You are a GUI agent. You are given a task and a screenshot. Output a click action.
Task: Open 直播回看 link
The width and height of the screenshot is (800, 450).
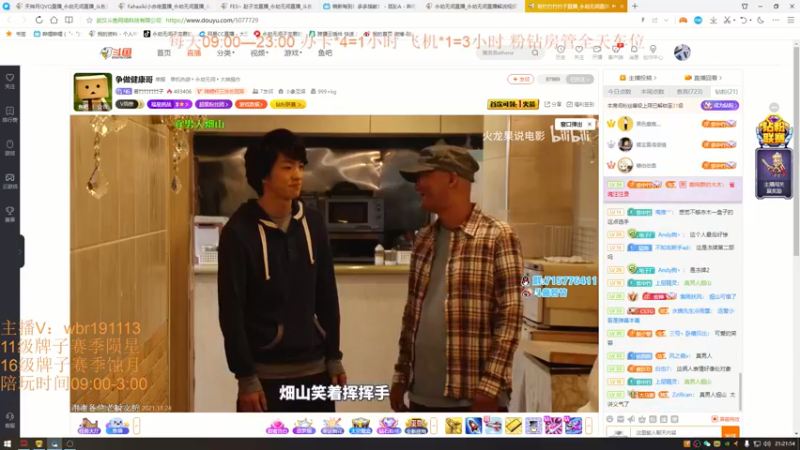tap(704, 78)
